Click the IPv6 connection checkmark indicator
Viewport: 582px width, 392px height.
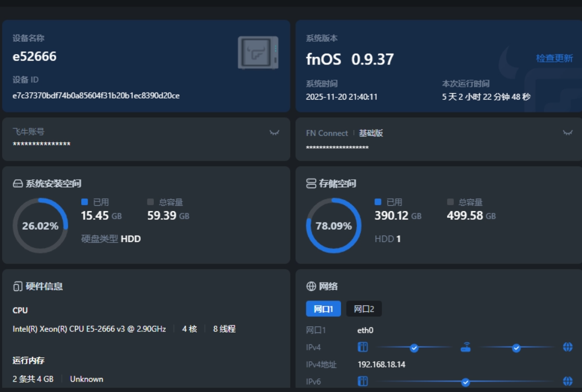(466, 382)
